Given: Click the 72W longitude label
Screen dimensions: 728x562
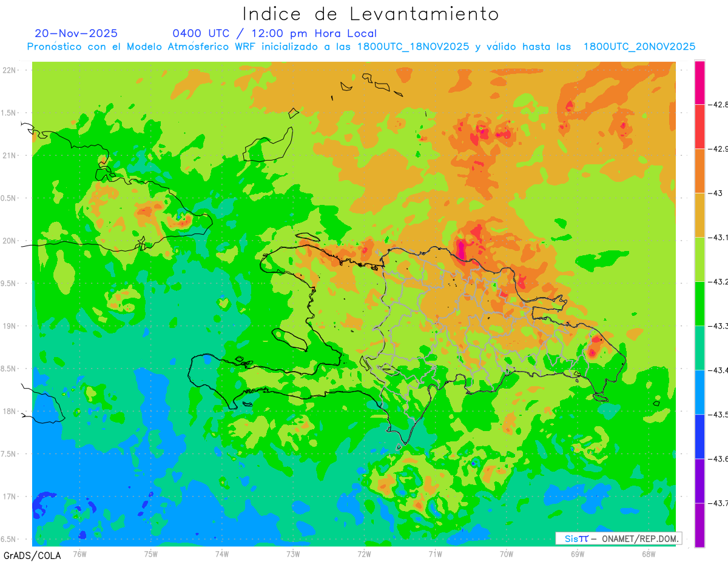Looking at the screenshot, I should pyautogui.click(x=364, y=554).
